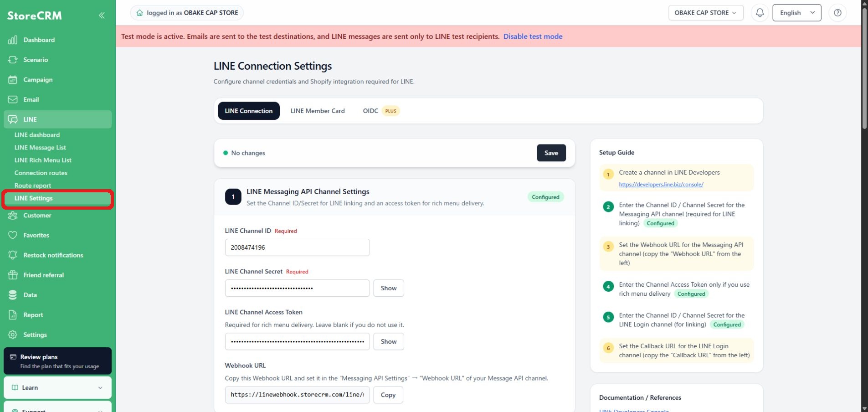This screenshot has width=868, height=412.
Task: Open Friend referral via gift icon
Action: coord(13,275)
